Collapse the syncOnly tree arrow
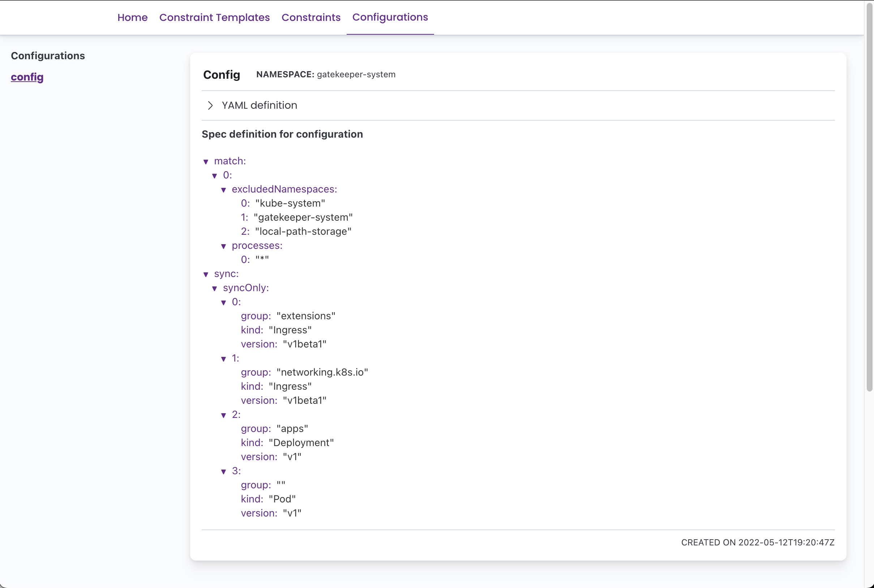This screenshot has width=874, height=588. pyautogui.click(x=215, y=288)
